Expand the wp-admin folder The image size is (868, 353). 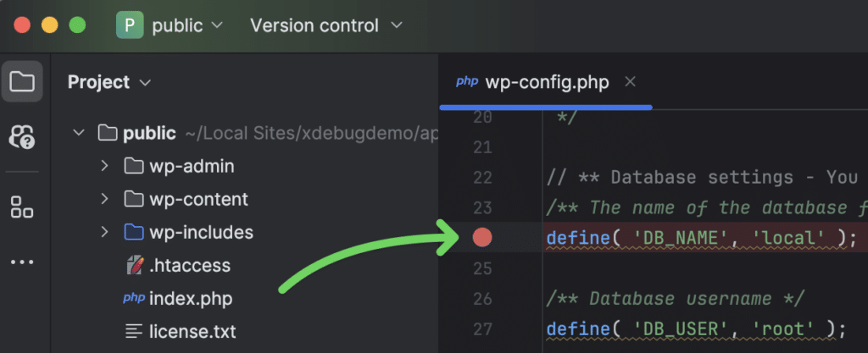[104, 166]
